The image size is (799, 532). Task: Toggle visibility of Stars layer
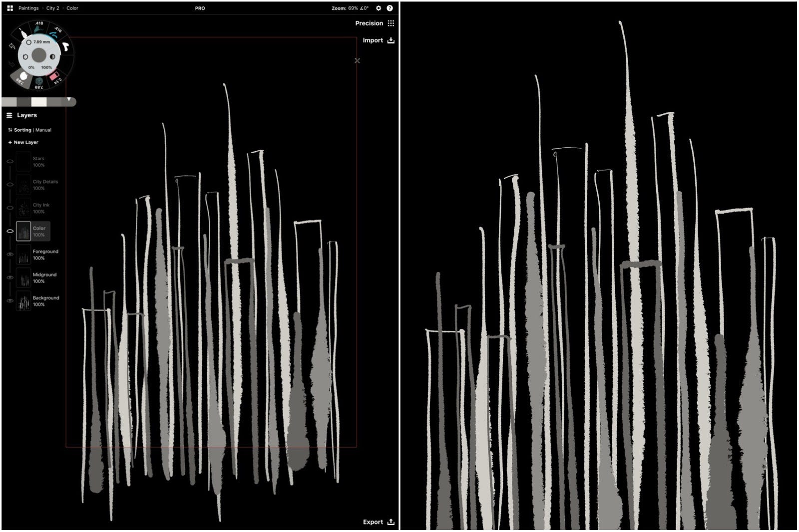(10, 162)
